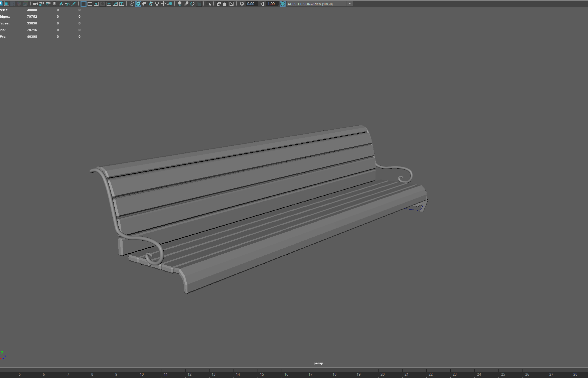Activate the 2D Pan/Zoom icon

tap(67, 4)
